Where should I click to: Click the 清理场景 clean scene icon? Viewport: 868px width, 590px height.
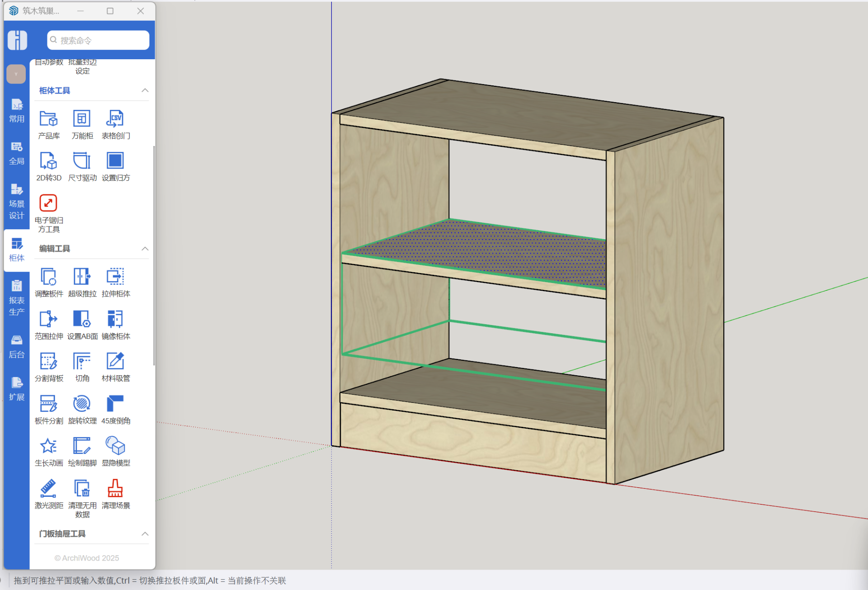tap(115, 489)
